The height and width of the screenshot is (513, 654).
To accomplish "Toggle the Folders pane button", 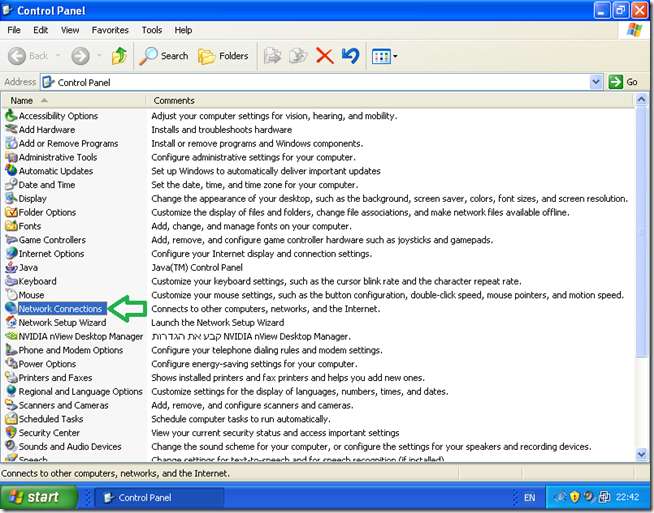I will pos(223,56).
